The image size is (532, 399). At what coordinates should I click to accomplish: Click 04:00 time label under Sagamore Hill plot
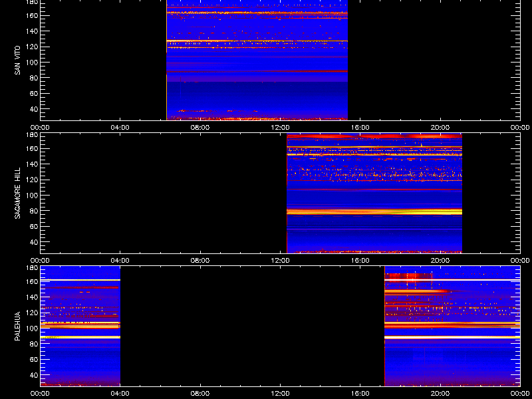click(120, 261)
